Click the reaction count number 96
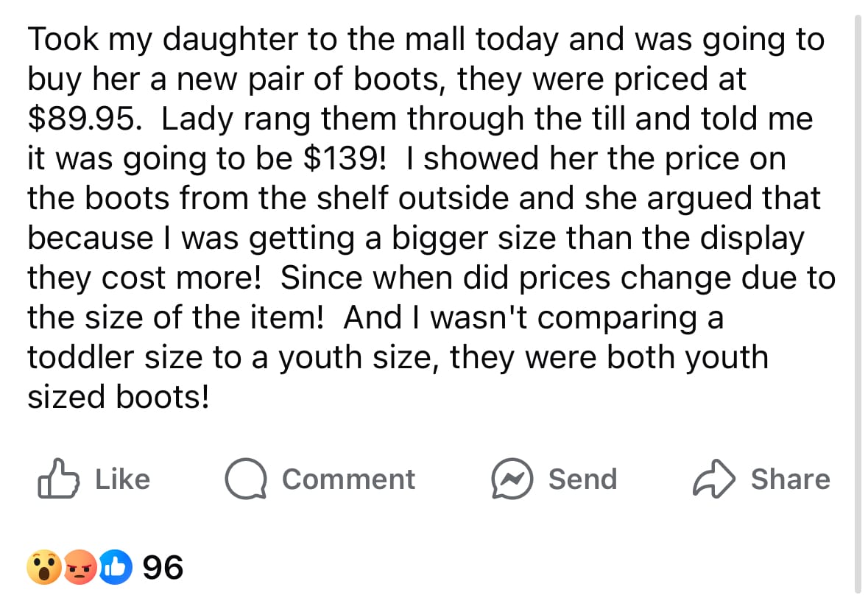This screenshot has width=868, height=612. coord(163,567)
